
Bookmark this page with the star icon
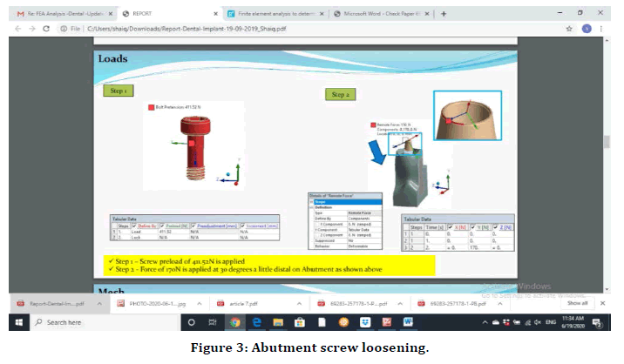(x=569, y=29)
